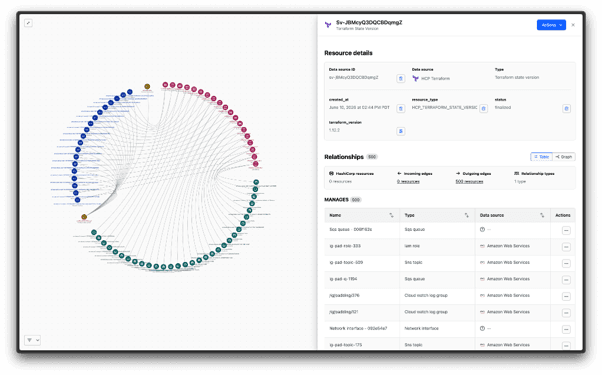This screenshot has height=375, width=602.
Task: Open actions menu for log group 376 row
Action: 566,296
